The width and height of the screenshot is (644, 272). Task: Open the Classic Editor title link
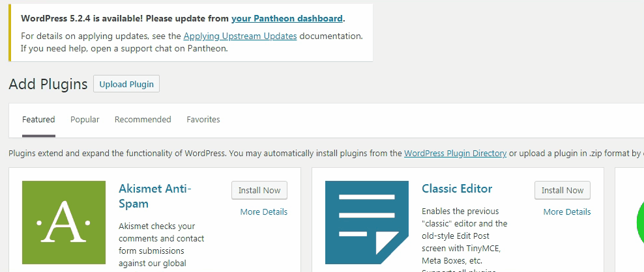[x=457, y=189]
